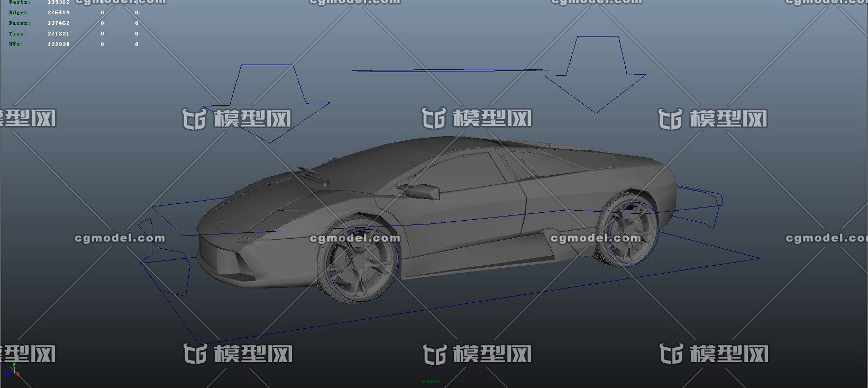Click the Faces: label in the HUD
The image size is (868, 388).
pos(20,23)
